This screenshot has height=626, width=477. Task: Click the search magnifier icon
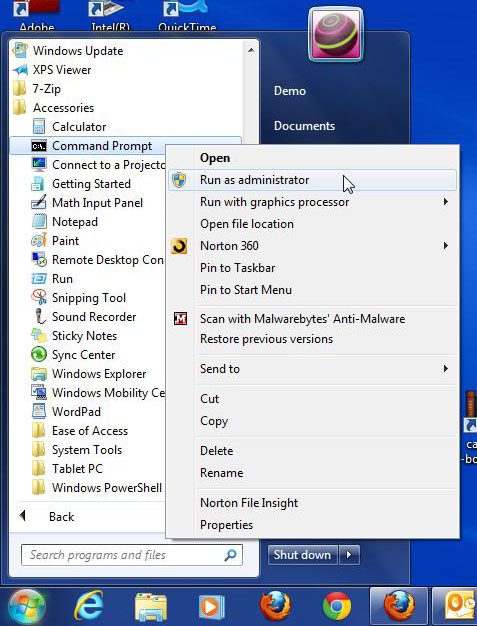pyautogui.click(x=230, y=555)
